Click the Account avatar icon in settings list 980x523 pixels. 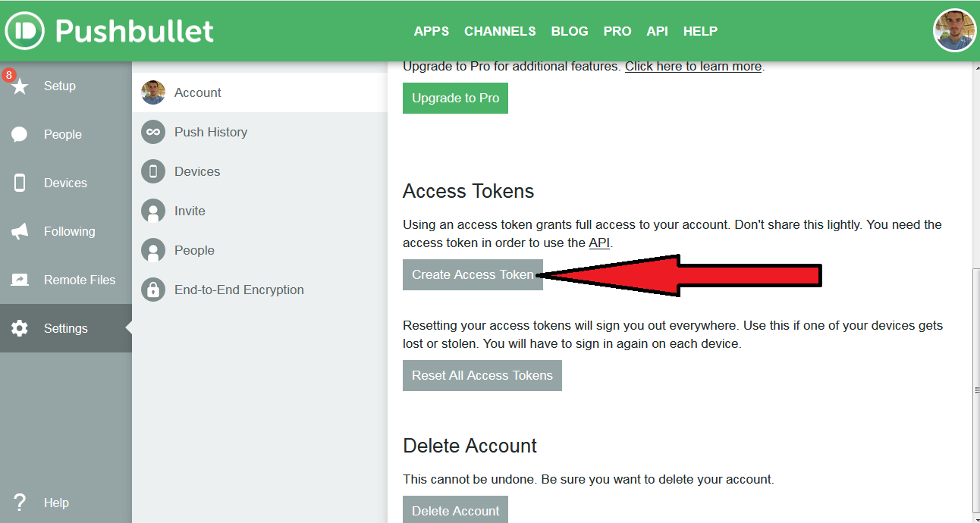[153, 92]
